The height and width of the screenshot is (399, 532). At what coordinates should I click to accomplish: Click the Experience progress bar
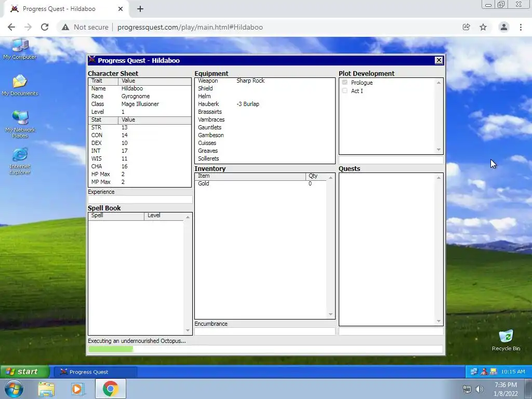pos(140,199)
